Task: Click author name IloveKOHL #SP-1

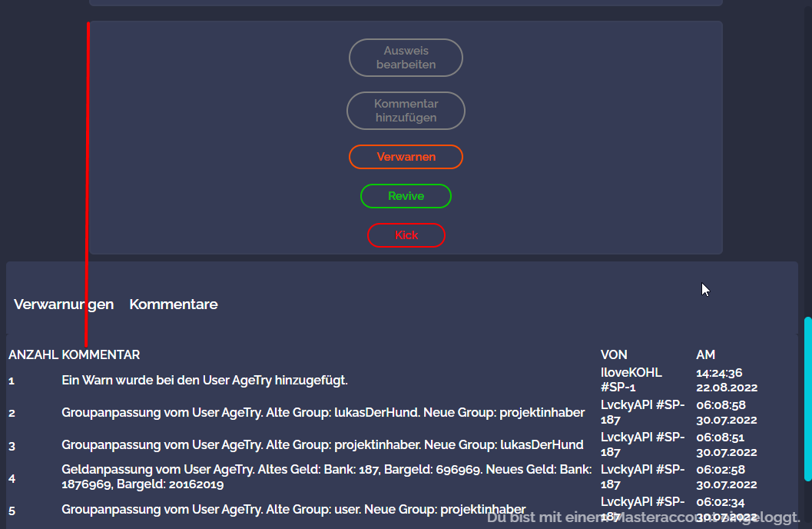Action: 631,380
